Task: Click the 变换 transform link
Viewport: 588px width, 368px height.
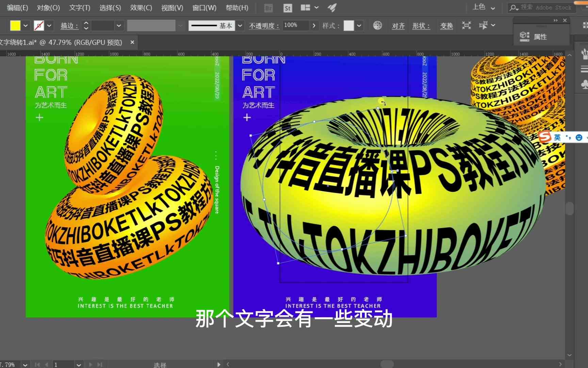Action: [446, 26]
